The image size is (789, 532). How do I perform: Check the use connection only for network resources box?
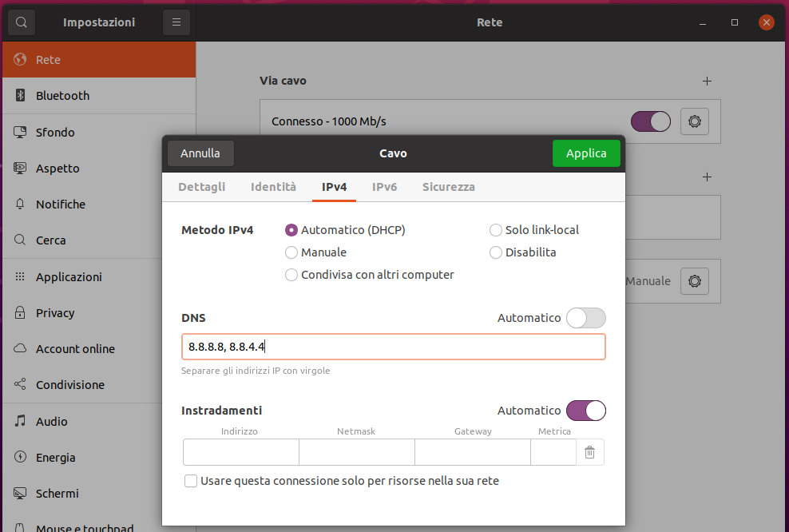[191, 481]
